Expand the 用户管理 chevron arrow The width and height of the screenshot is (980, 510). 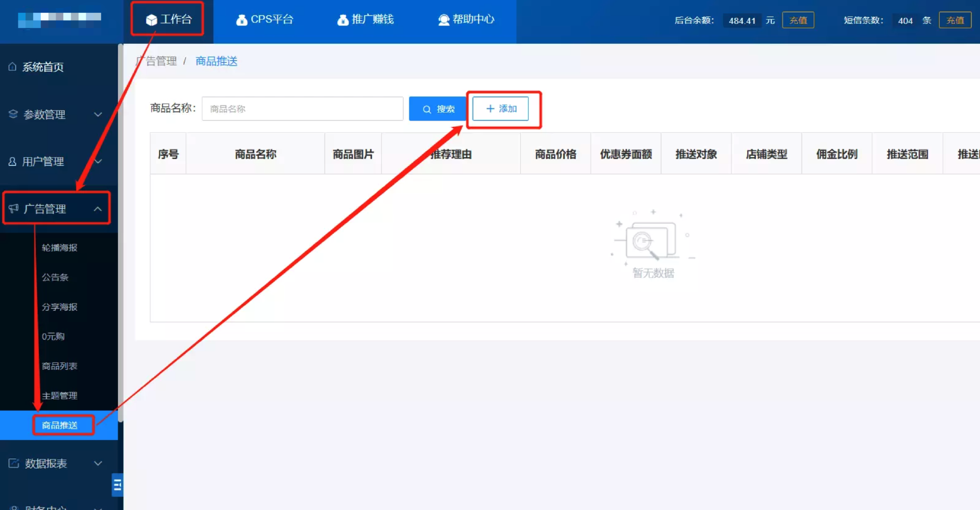98,162
